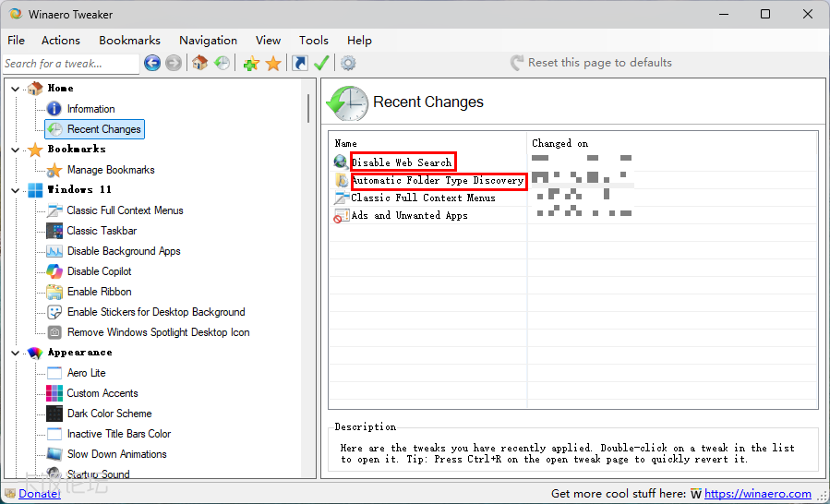Image resolution: width=830 pixels, height=504 pixels.
Task: Collapse the Home tree section
Action: (16, 89)
